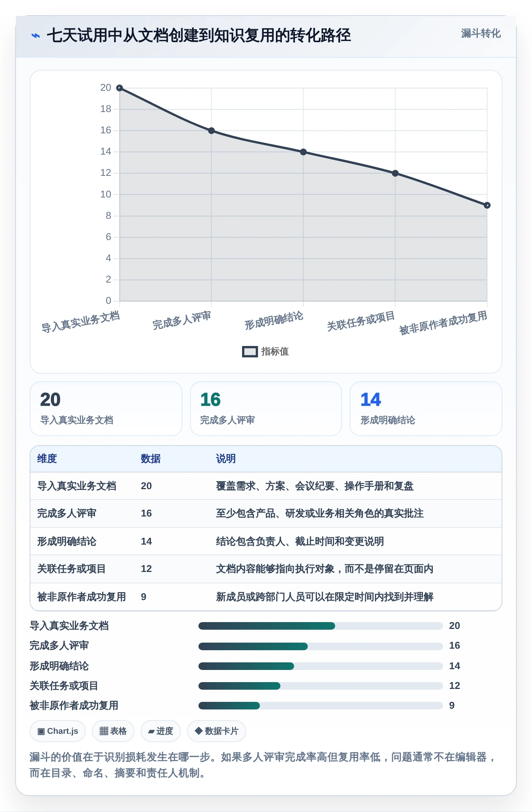This screenshot has height=812, width=532.
Task: Click the 说明 column header
Action: point(226,459)
